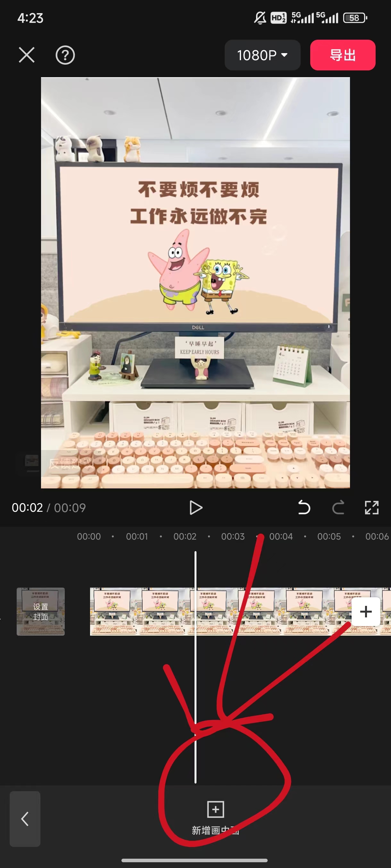Tap the red 导出 export button

point(342,55)
